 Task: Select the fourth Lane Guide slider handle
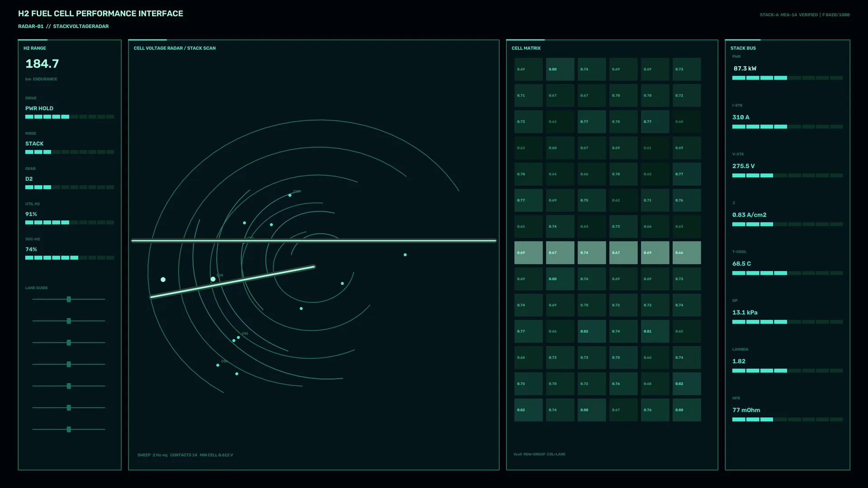[x=69, y=364]
